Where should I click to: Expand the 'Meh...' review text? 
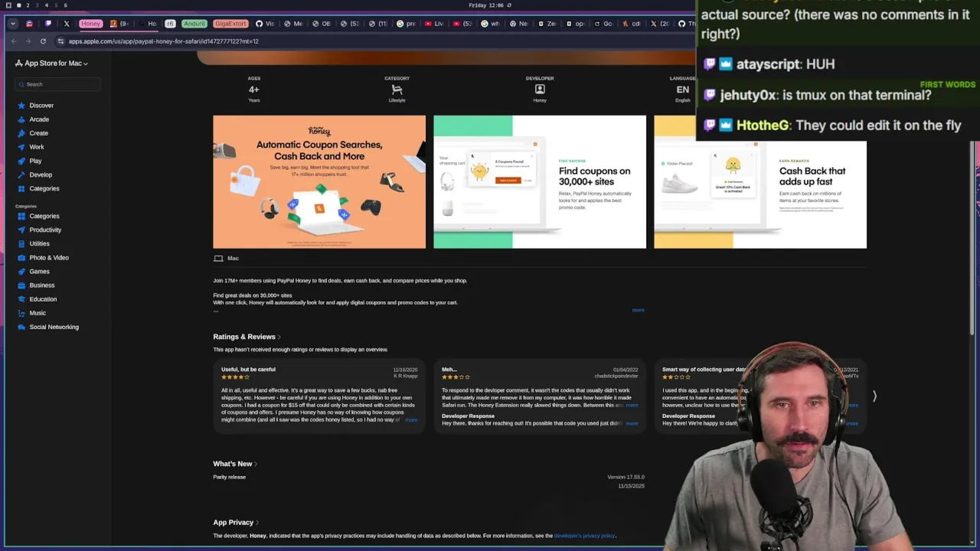[632, 405]
